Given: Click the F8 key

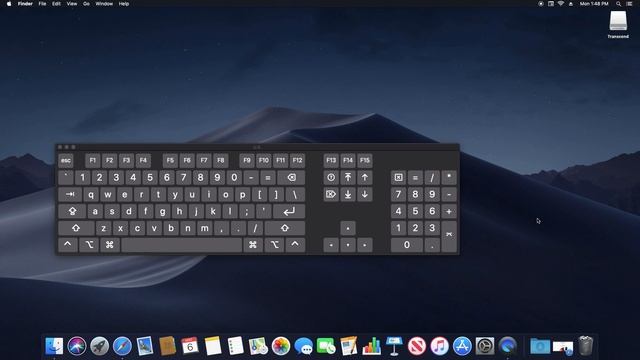Looking at the screenshot, I should tap(221, 160).
